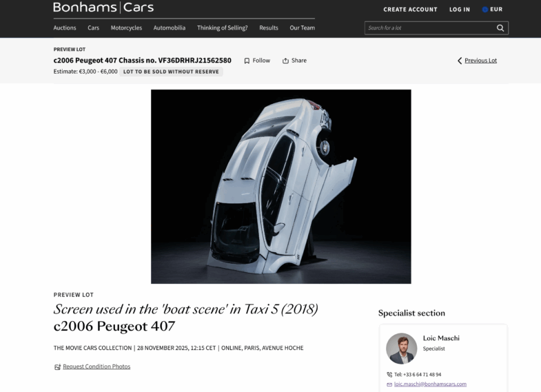Click the Request Condition Photos image icon

tap(57, 367)
